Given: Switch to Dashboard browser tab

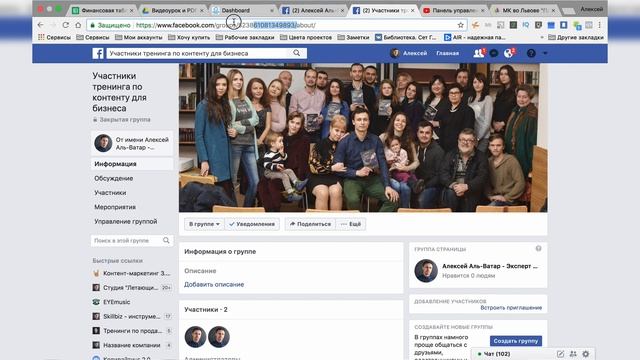Looking at the screenshot, I should (x=242, y=10).
